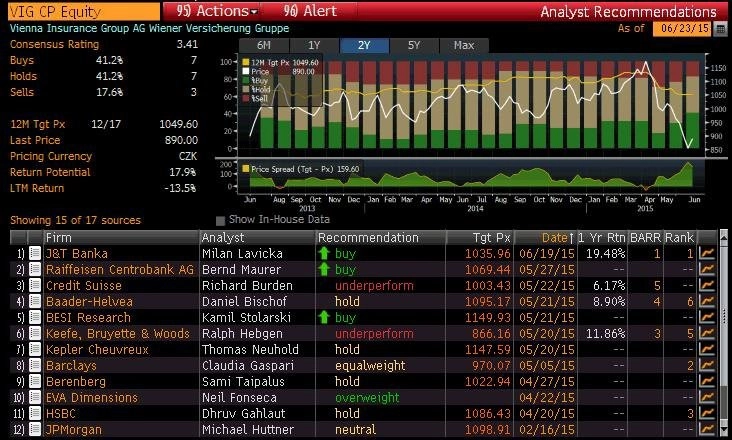Image resolution: width=732 pixels, height=440 pixels.
Task: Enable Show In-House Data checkbox
Action: (220, 220)
